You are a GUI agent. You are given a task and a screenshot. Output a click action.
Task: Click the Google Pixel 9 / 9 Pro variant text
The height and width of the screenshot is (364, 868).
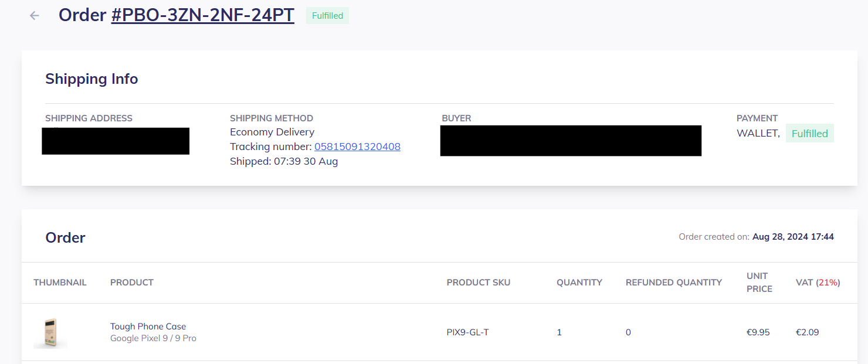coord(153,338)
